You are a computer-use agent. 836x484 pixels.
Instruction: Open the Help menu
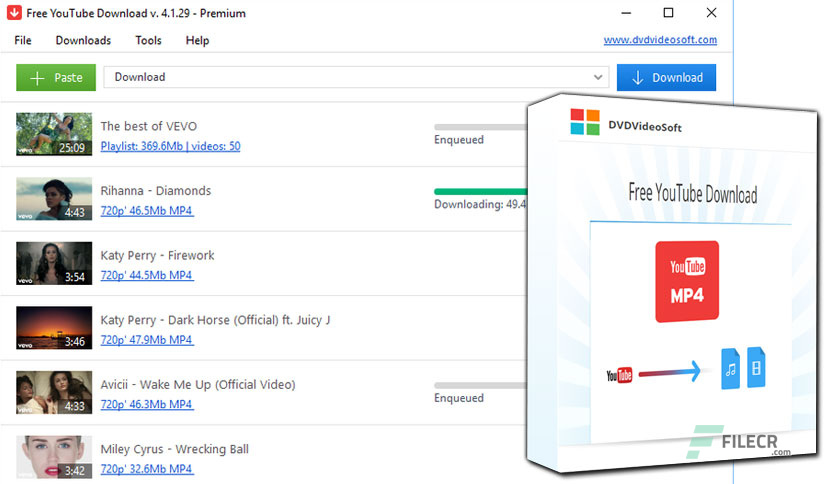[x=197, y=41]
